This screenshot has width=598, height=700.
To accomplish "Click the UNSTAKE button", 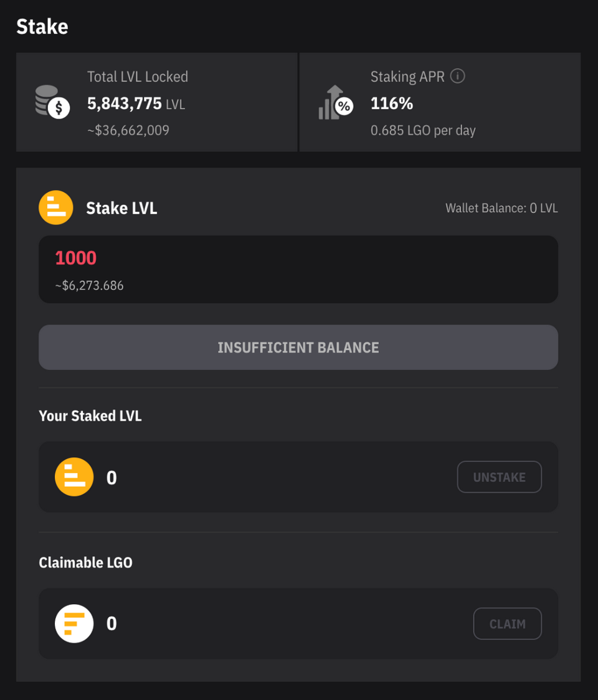I will [x=499, y=477].
